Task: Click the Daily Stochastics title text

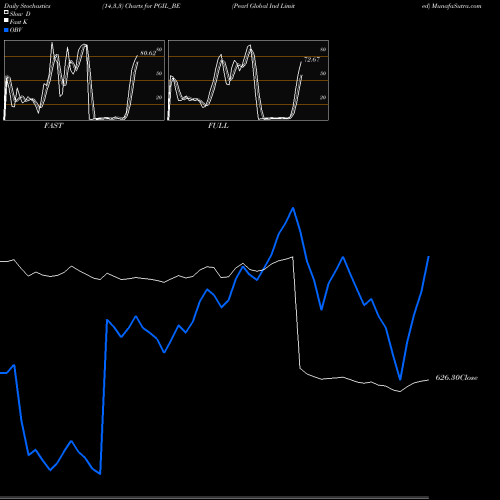Action: coord(27,6)
